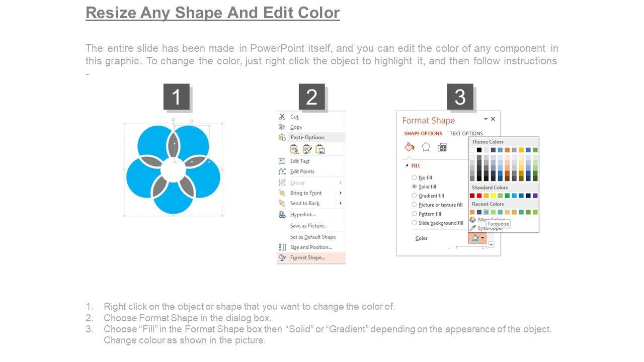Pick the yellow standard color swatch

(x=493, y=196)
